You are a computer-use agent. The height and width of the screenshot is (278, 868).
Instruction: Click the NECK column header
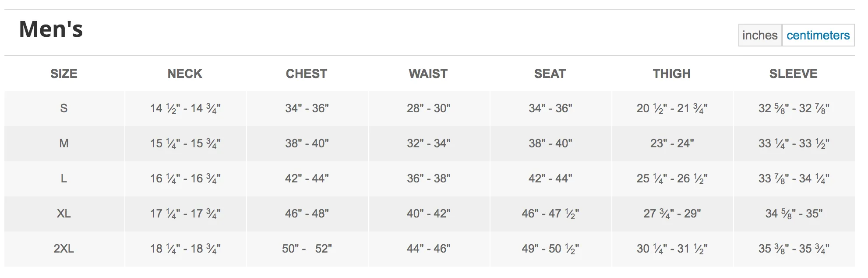(x=185, y=74)
